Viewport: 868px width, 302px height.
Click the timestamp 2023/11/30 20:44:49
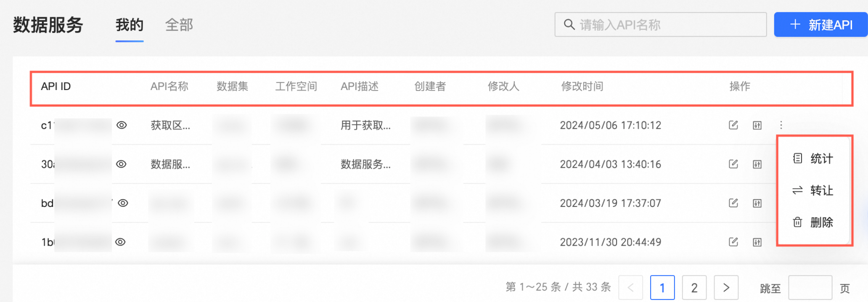pyautogui.click(x=610, y=242)
